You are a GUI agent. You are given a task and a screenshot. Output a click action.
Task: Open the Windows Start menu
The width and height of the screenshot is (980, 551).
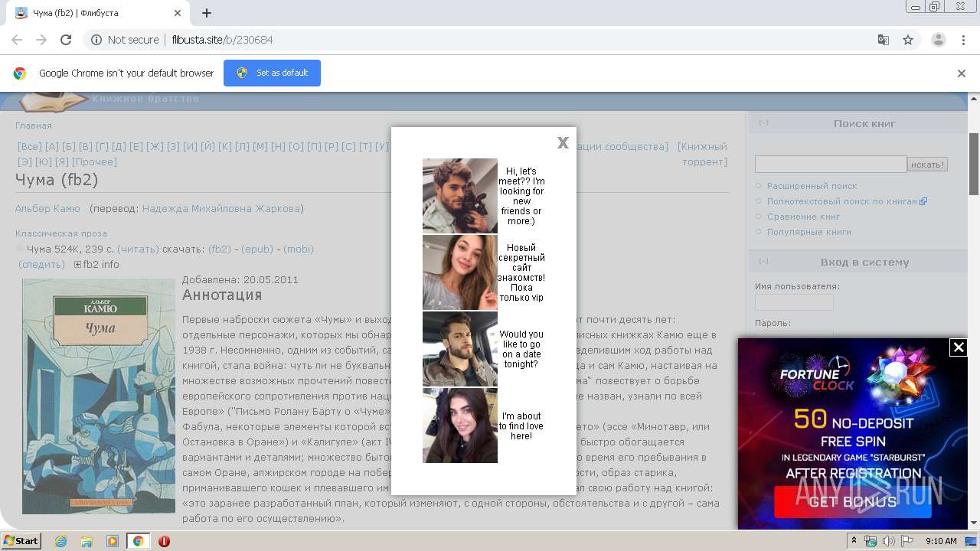point(21,541)
